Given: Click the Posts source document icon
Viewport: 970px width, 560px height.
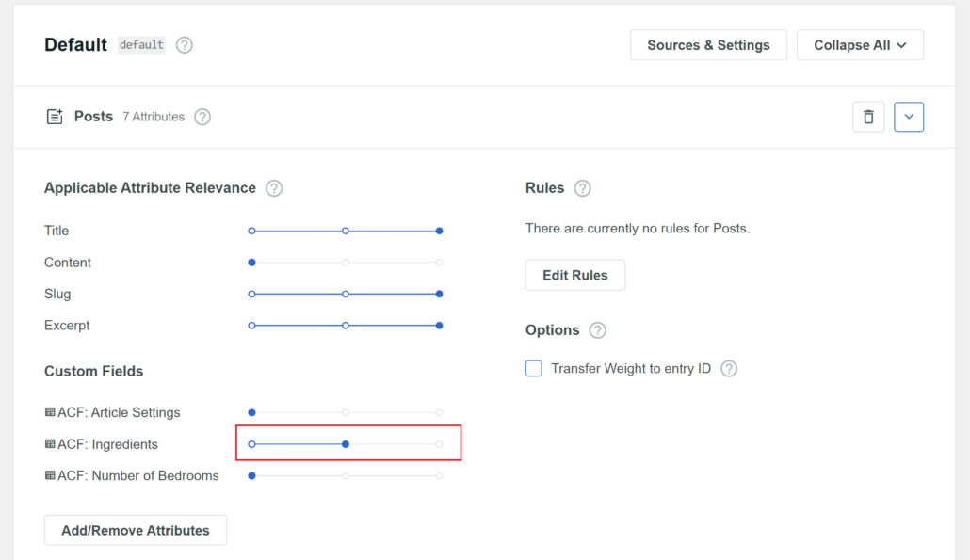Looking at the screenshot, I should pos(55,116).
